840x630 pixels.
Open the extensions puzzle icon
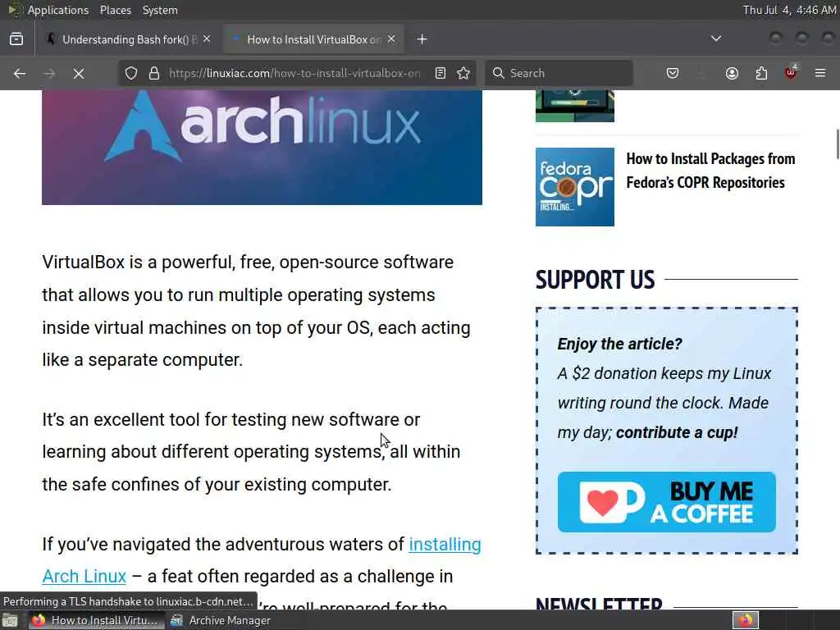tap(761, 73)
